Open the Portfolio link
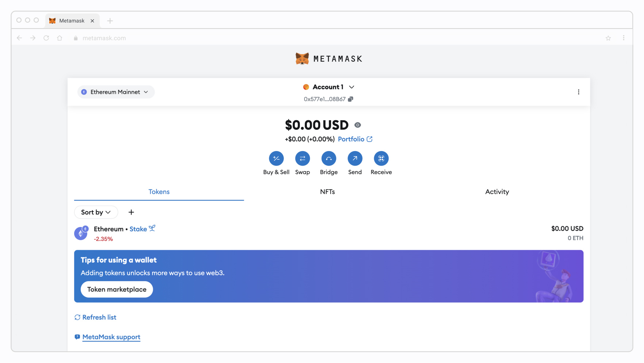 click(351, 139)
